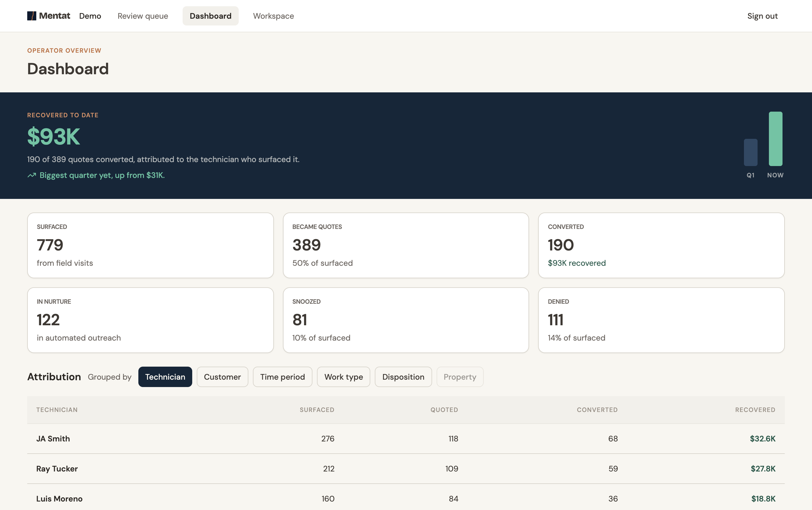Screen dimensions: 812x510
Task: Click the $32.6K recovered value
Action: click(x=762, y=439)
